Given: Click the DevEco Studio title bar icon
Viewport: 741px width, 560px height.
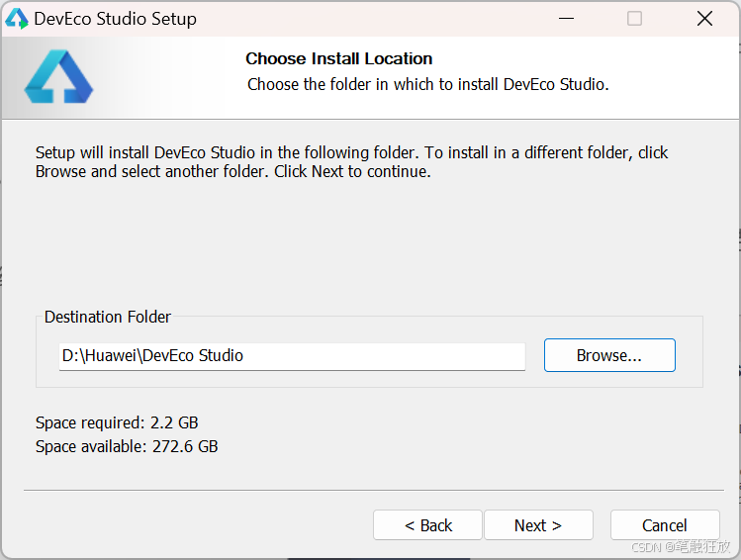Looking at the screenshot, I should pyautogui.click(x=17, y=19).
